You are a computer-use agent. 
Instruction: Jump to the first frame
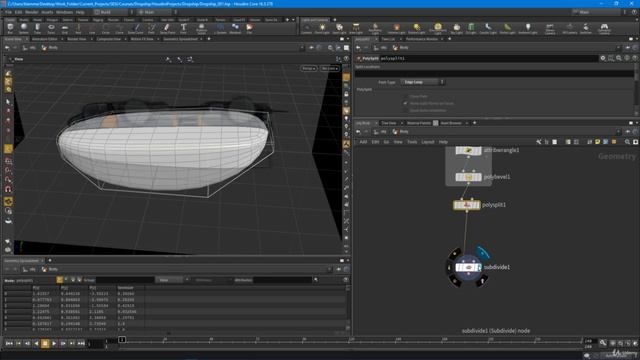click(x=9, y=344)
